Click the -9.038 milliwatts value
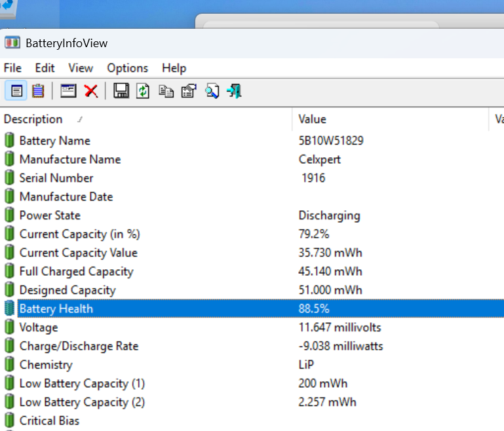Viewport: 504px width, 431px height. pos(341,346)
